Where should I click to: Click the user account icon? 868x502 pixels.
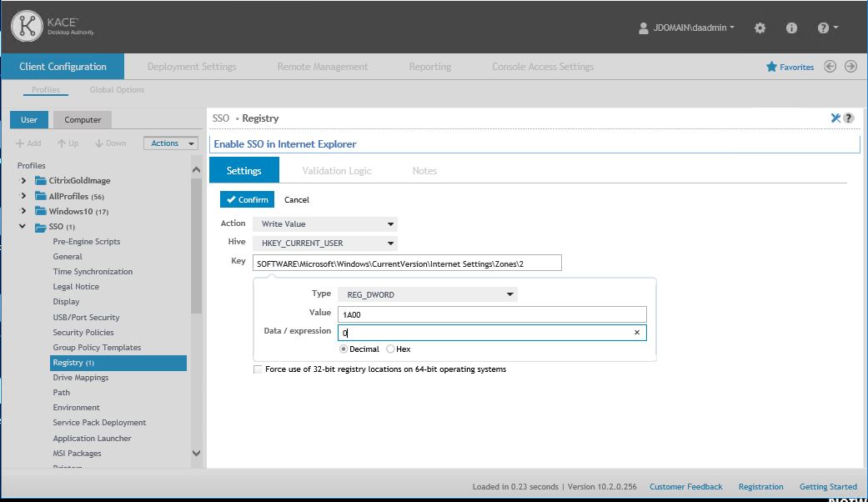[x=643, y=28]
